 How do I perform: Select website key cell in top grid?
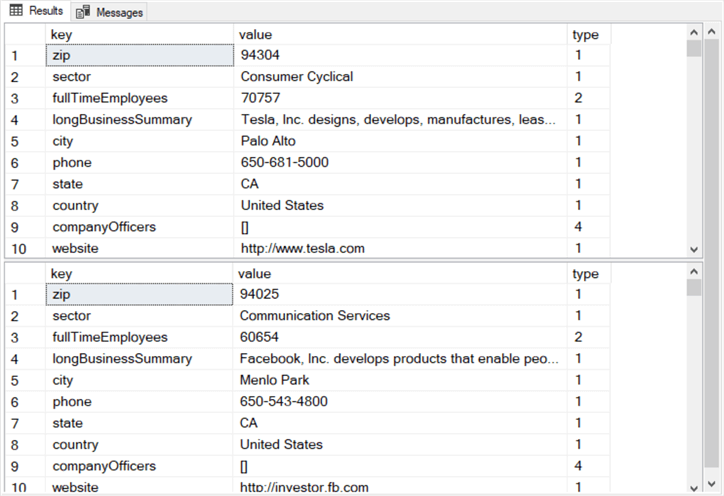(140, 248)
